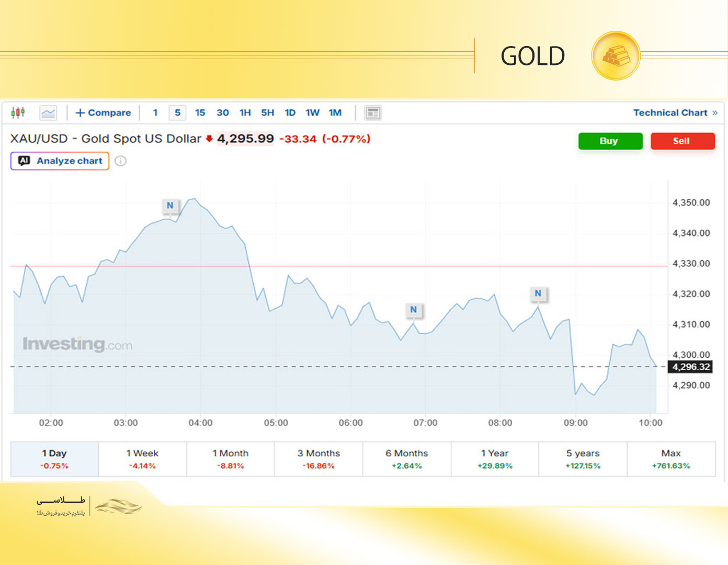Select the 1D interval
The image size is (728, 565).
coord(290,112)
